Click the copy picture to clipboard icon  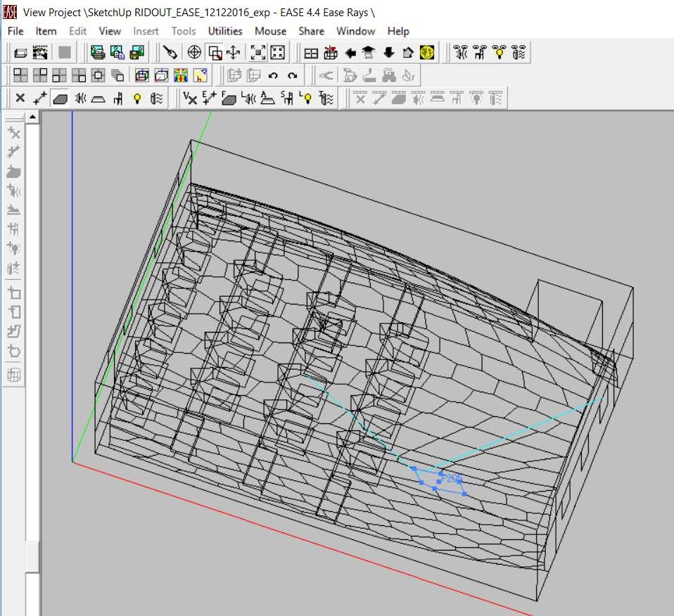tap(117, 53)
